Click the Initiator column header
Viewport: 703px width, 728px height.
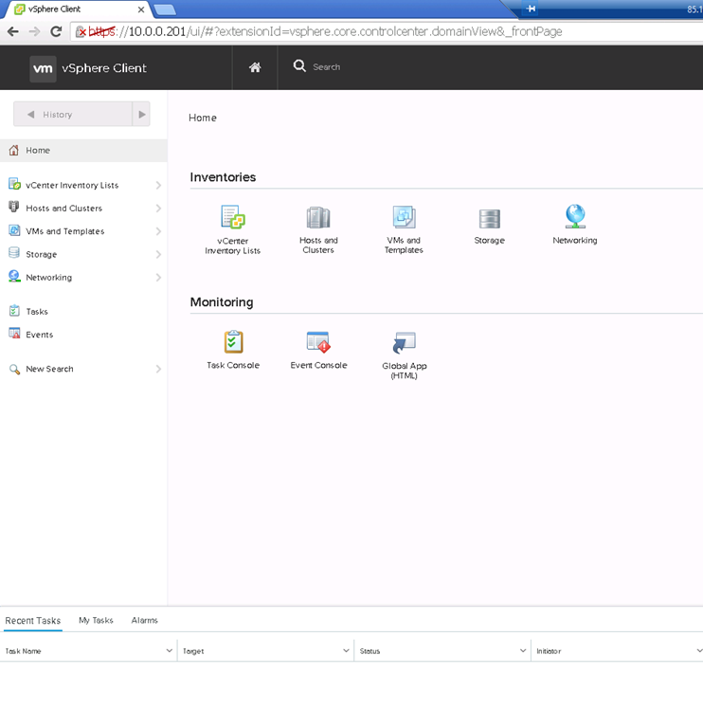point(549,651)
